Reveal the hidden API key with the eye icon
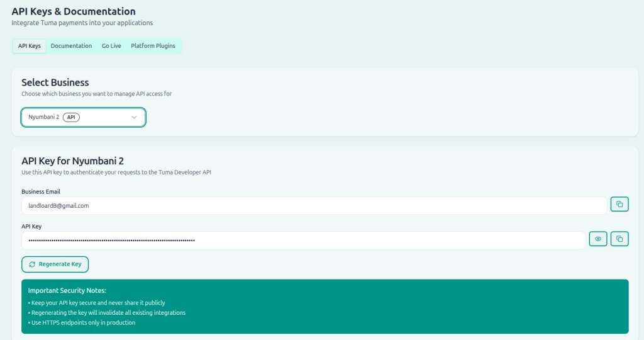Viewport: 644px width, 340px height. tap(598, 239)
